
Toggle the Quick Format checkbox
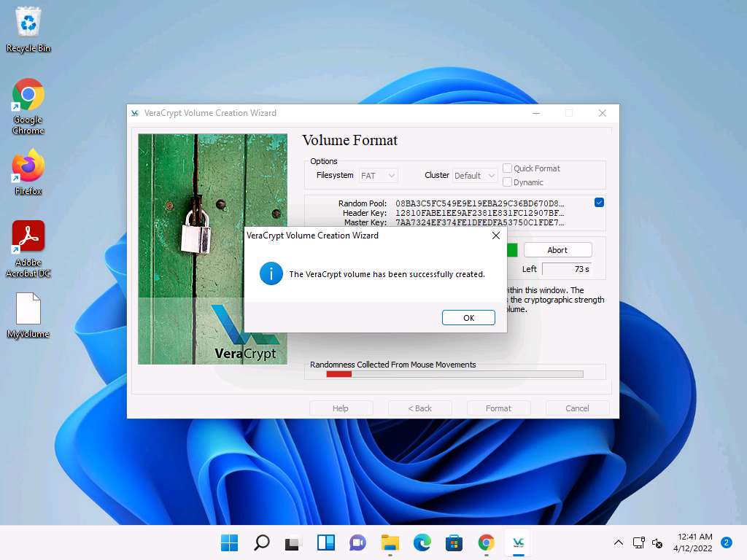[508, 168]
